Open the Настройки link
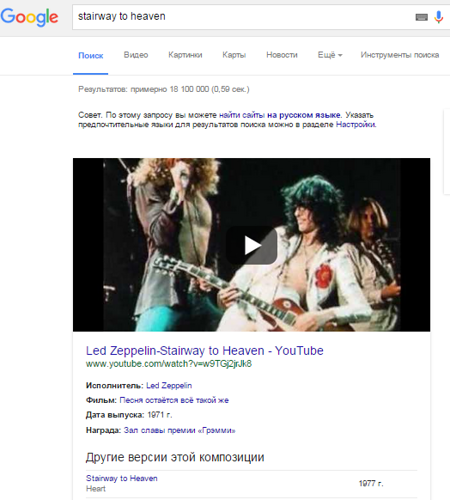 point(356,125)
